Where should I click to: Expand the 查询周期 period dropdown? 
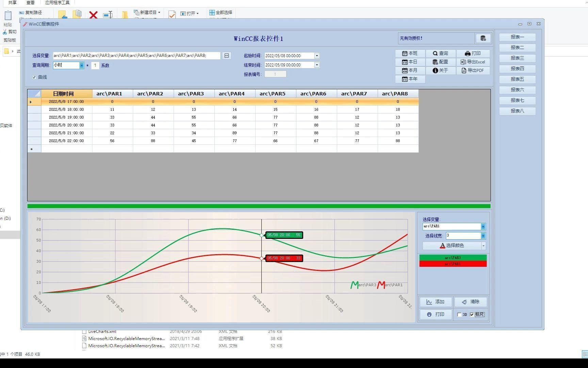[x=82, y=65]
